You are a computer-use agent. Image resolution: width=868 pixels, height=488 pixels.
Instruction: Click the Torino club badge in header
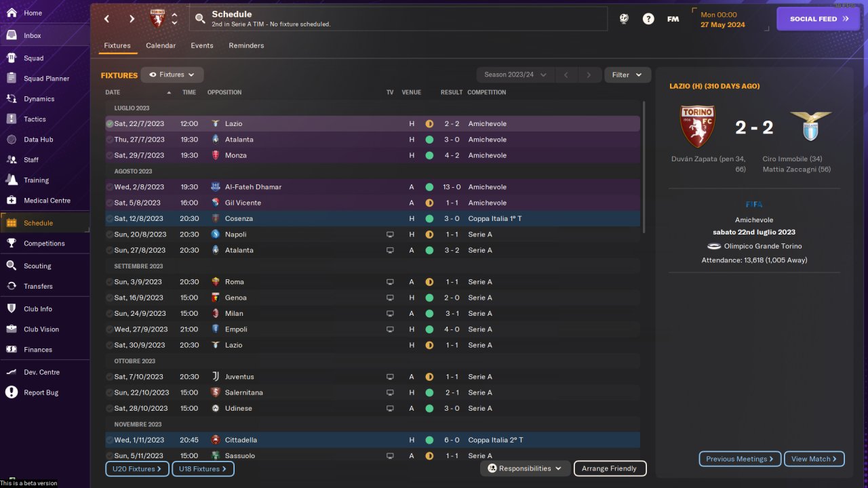(157, 19)
